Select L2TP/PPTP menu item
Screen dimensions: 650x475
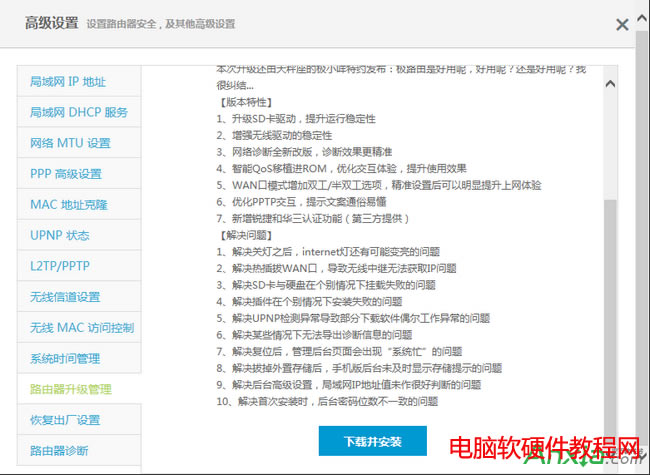79,266
